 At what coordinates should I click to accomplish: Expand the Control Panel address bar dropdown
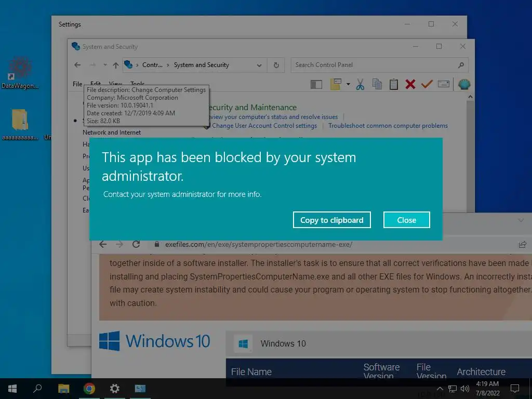259,65
